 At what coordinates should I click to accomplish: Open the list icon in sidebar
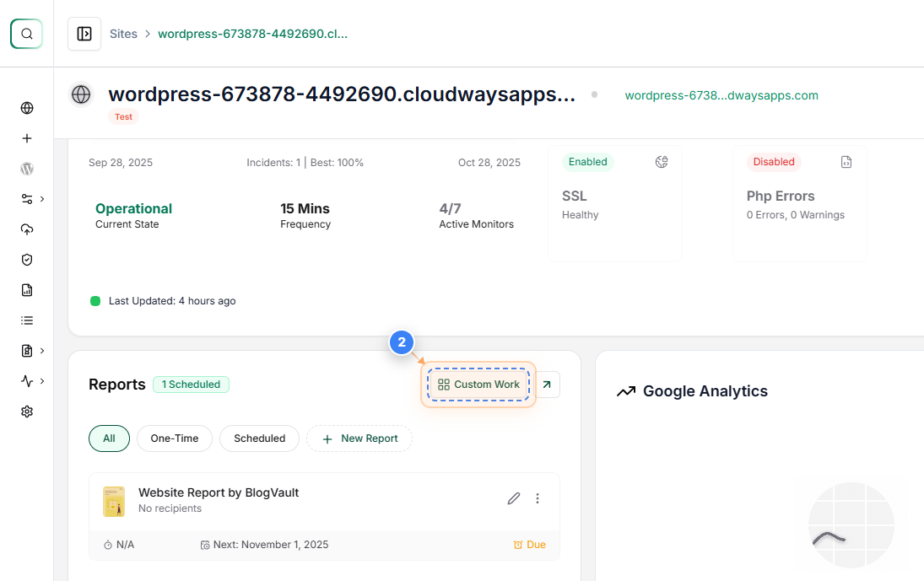coord(26,320)
